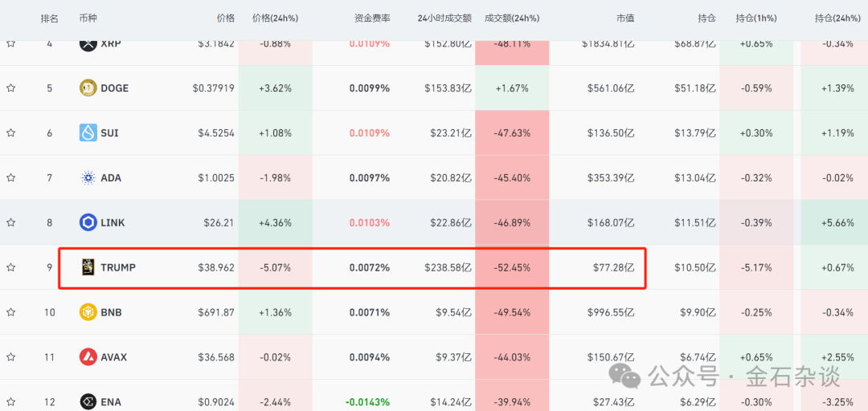Sort by 成交额(24h%) column header
Image resolution: width=868 pixels, height=411 pixels.
[512, 18]
